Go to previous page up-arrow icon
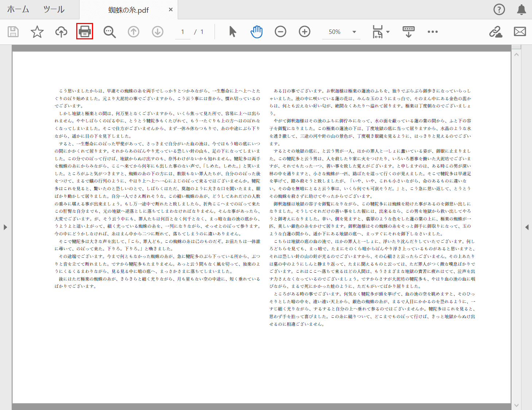The height and width of the screenshot is (410, 532). point(134,32)
